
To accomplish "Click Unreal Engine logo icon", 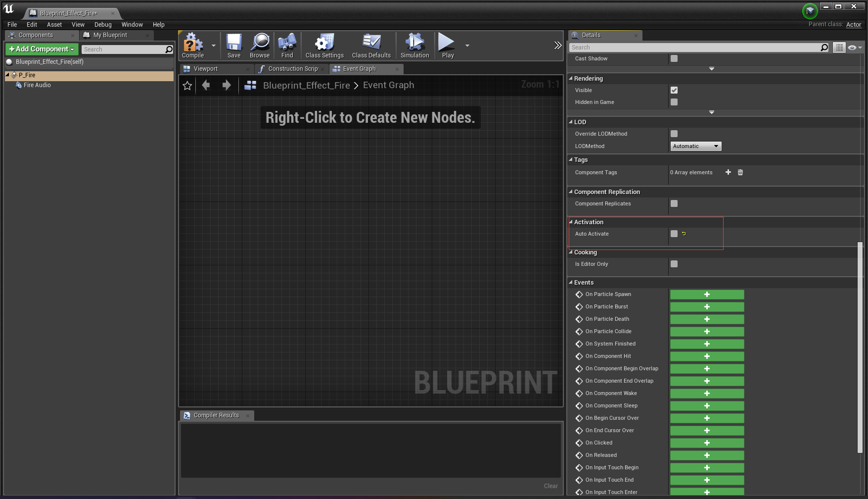I will point(8,9).
